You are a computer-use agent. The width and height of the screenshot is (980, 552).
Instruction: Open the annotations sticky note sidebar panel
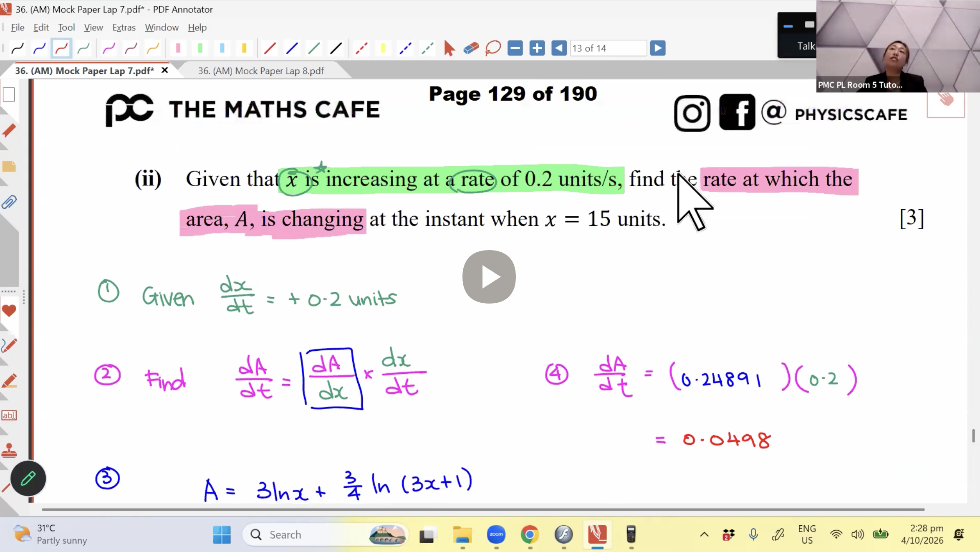pos(9,167)
